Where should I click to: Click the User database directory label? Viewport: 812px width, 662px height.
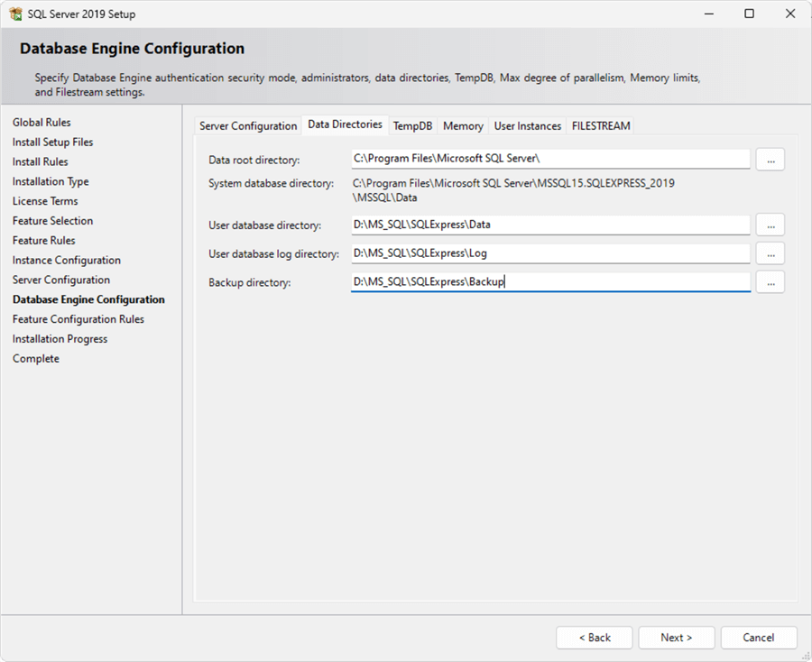264,225
